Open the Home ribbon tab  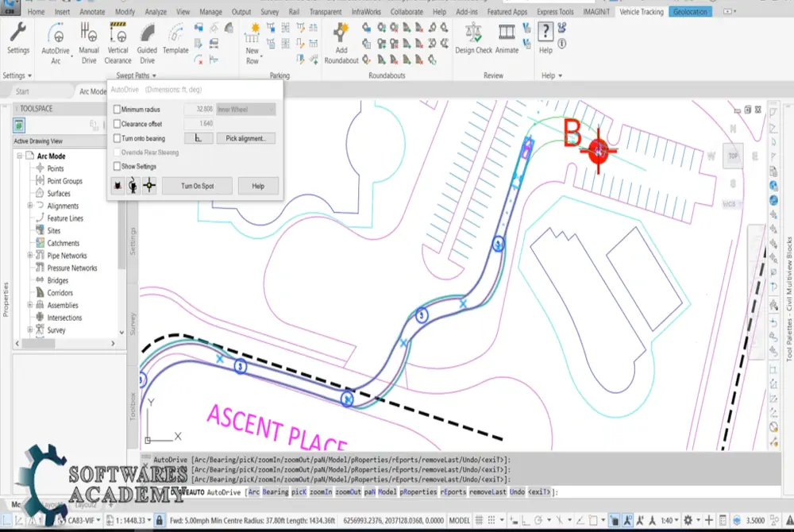36,12
